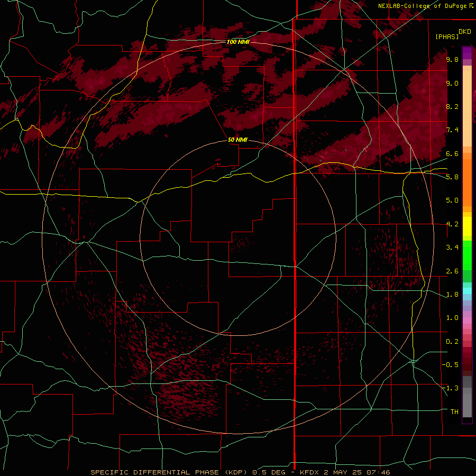The image size is (476, 476).
Task: Click the 9.0 value on the scale
Action: [452, 83]
